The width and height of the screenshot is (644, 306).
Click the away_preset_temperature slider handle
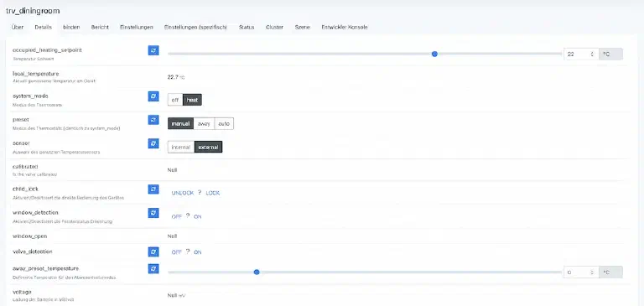coord(257,272)
